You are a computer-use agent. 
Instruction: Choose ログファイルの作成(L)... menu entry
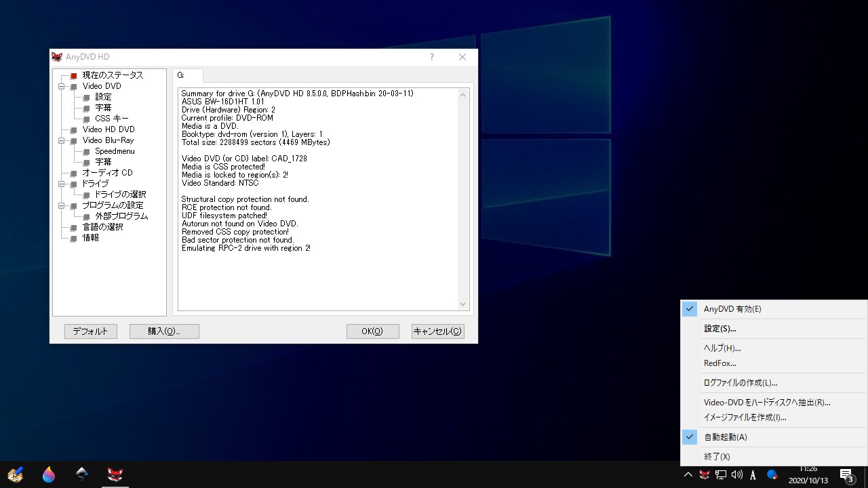pos(774,383)
